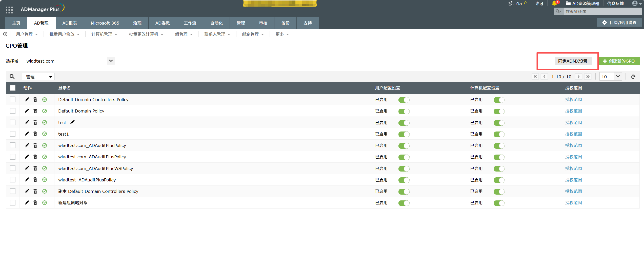The image size is (644, 263).
Task: Edit the wladtest_ADAuditPlusPolicy GPO
Action: (27, 179)
